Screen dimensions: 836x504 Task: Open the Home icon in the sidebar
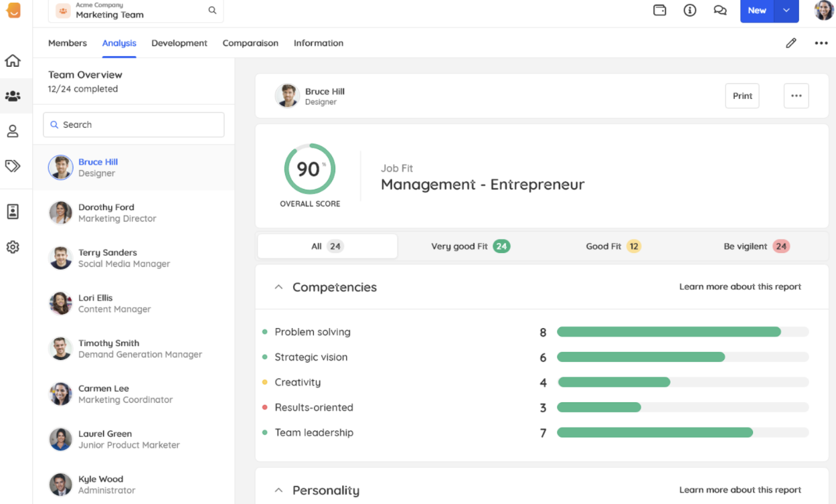pos(12,60)
